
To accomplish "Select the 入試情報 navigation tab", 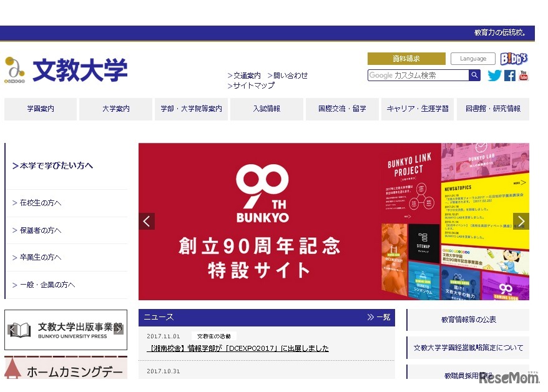I will coord(267,108).
